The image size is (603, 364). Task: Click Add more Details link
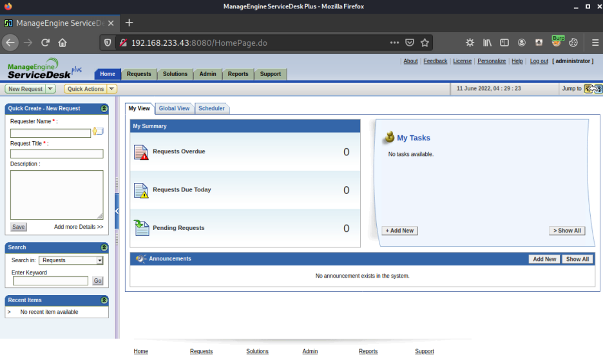pyautogui.click(x=79, y=227)
